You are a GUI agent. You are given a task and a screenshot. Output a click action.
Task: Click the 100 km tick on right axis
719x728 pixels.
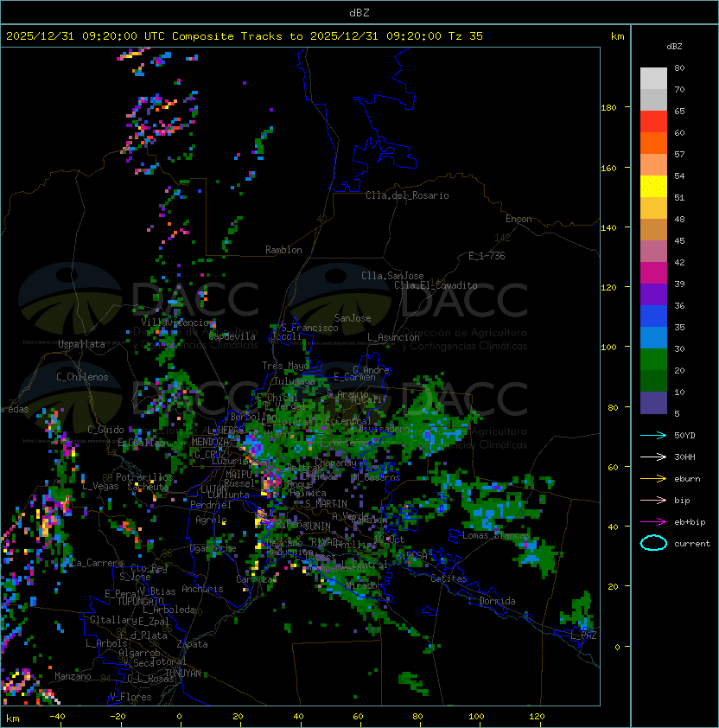609,347
